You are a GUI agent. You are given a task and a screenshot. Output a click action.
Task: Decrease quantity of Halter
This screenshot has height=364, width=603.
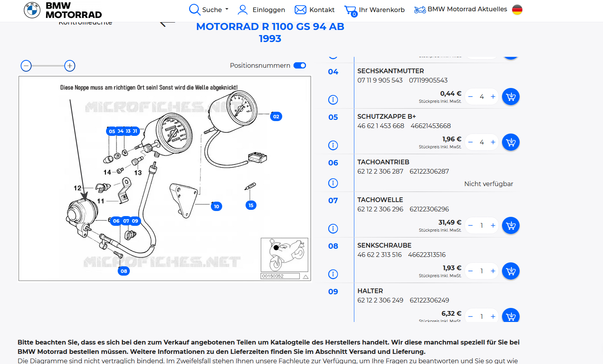click(470, 317)
